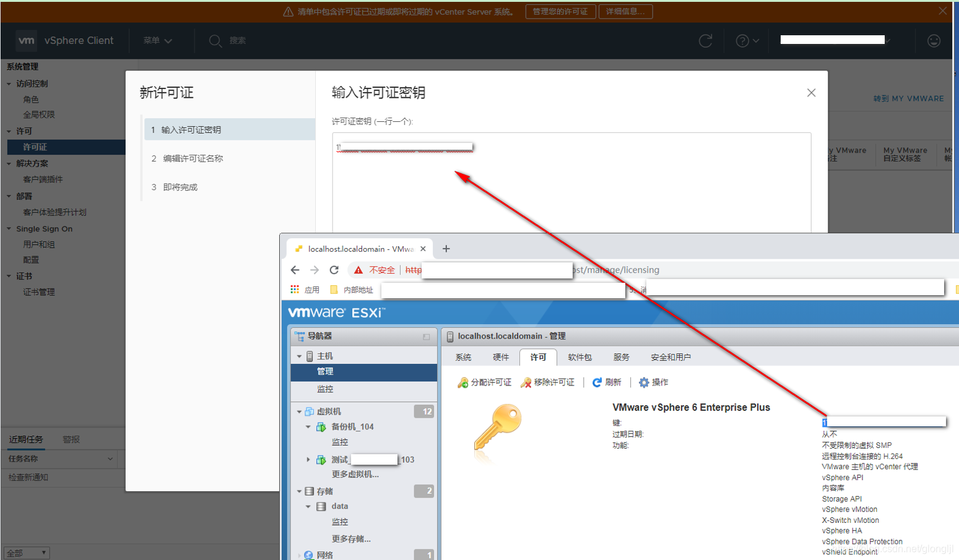Select 客户体验提升计划 in sidebar
Viewport: 959px width, 560px height.
tap(54, 212)
